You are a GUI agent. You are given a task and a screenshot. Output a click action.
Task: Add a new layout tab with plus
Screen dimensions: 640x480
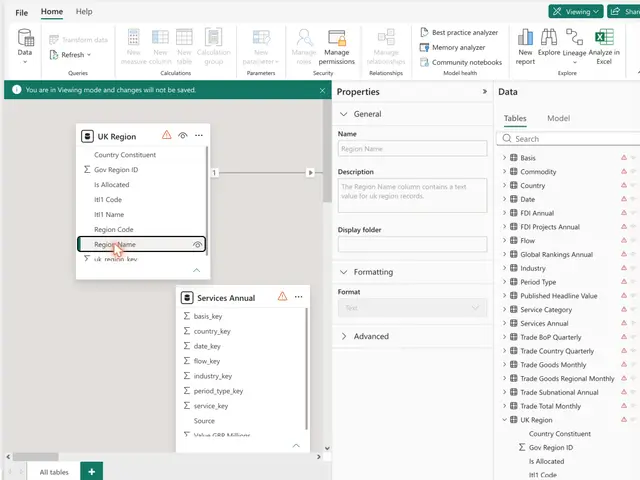coord(92,472)
